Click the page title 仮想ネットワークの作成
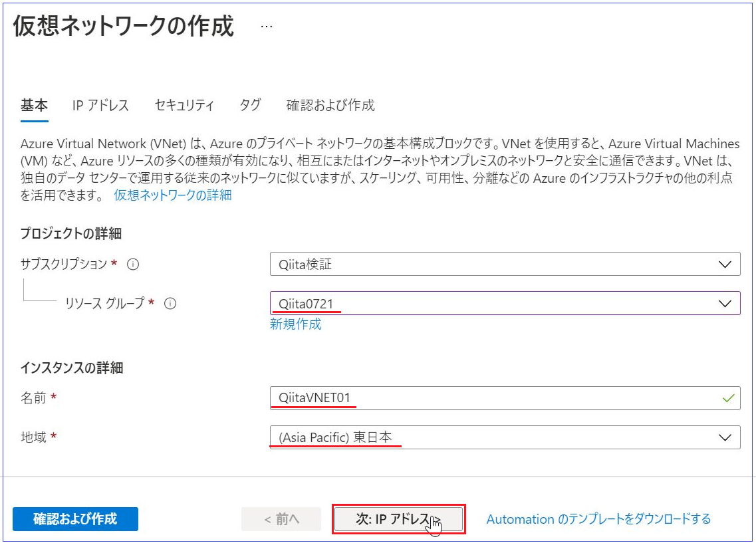 click(124, 27)
